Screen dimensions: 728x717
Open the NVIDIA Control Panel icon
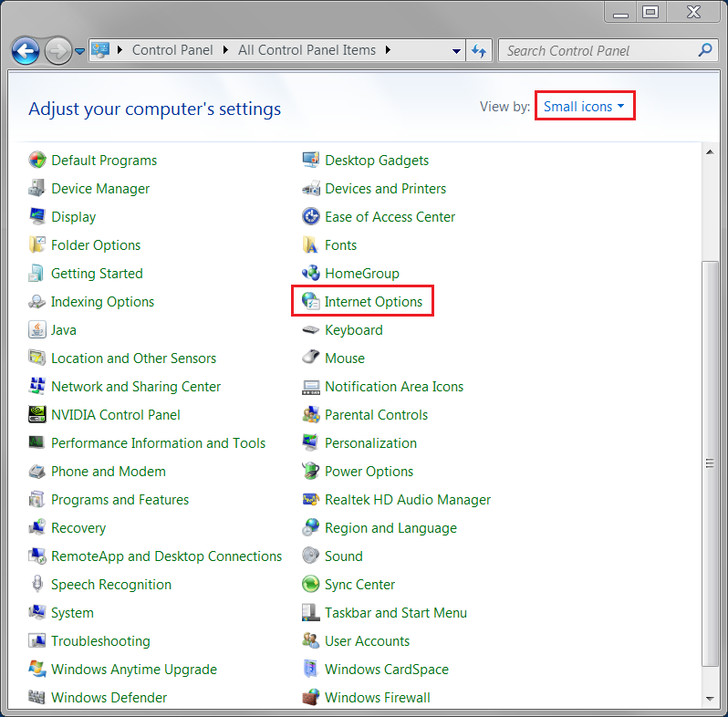point(37,415)
